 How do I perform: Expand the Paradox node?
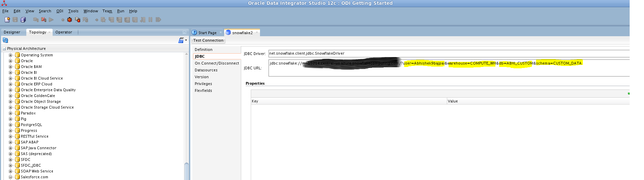(11, 113)
